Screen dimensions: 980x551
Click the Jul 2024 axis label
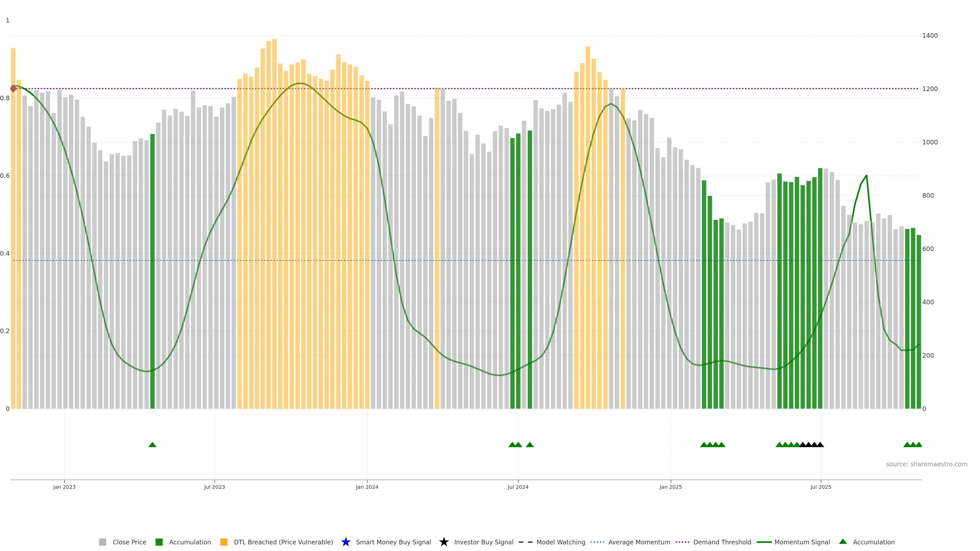tap(518, 487)
